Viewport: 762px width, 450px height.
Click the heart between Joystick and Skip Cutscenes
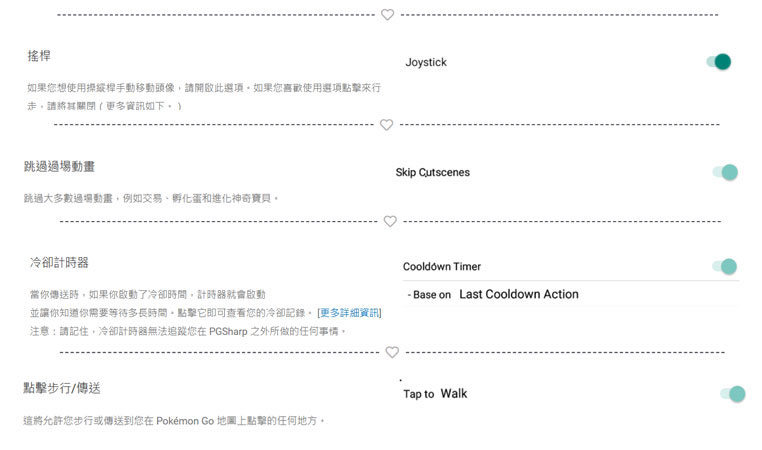tap(387, 125)
